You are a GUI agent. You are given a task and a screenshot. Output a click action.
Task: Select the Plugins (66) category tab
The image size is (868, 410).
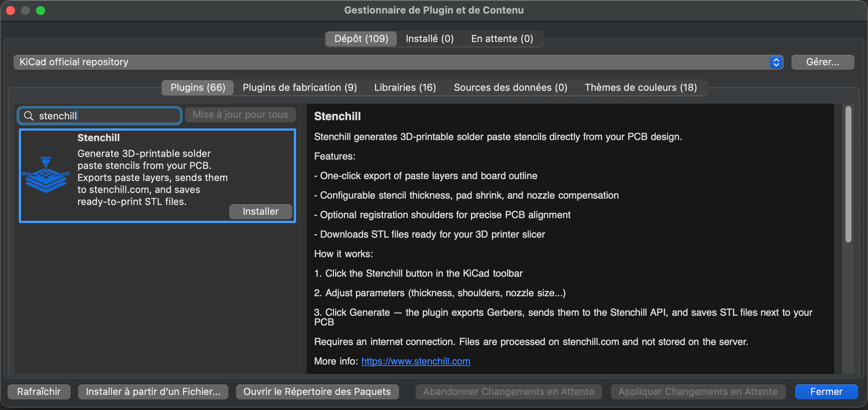(198, 87)
